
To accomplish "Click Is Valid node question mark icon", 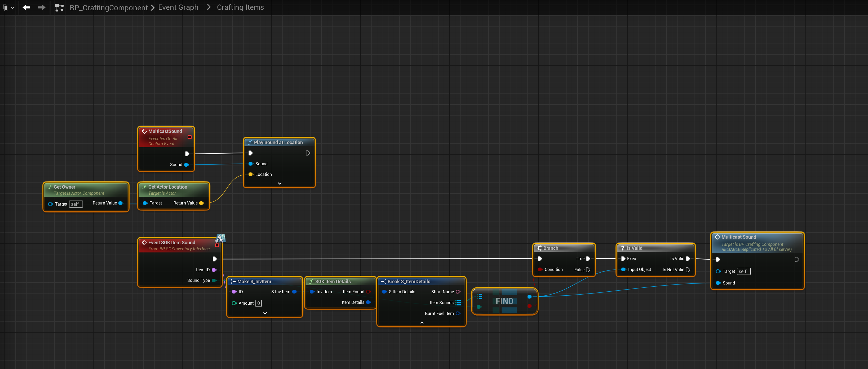I will [622, 248].
